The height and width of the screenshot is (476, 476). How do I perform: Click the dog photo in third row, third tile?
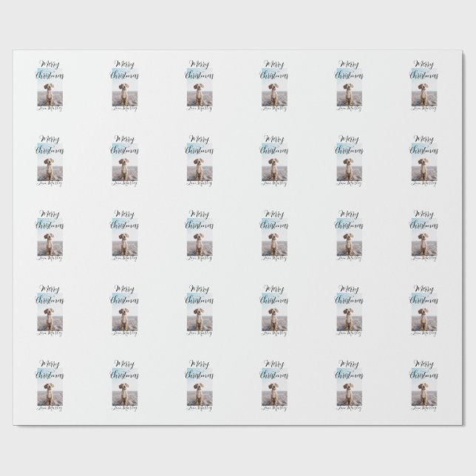198,242
